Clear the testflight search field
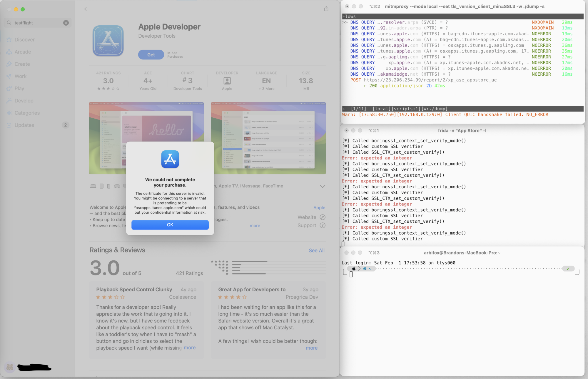 tap(66, 23)
